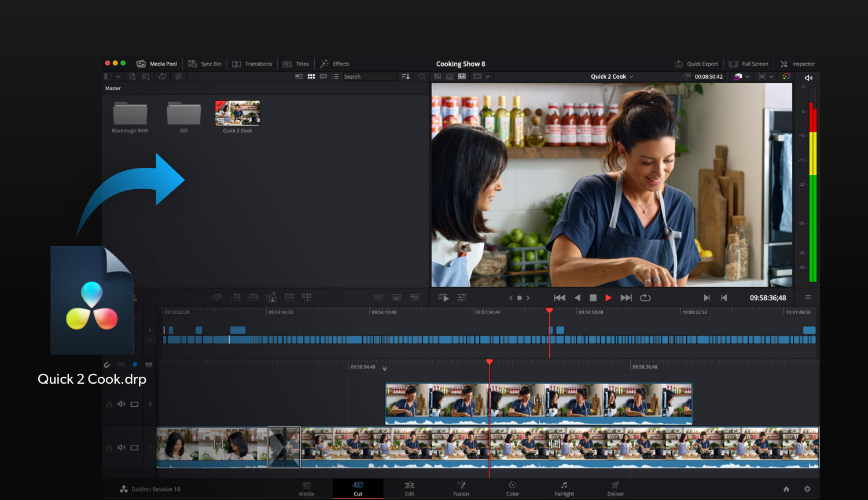Select the Smart Insert edit icon
Image resolution: width=868 pixels, height=500 pixels.
(x=217, y=297)
